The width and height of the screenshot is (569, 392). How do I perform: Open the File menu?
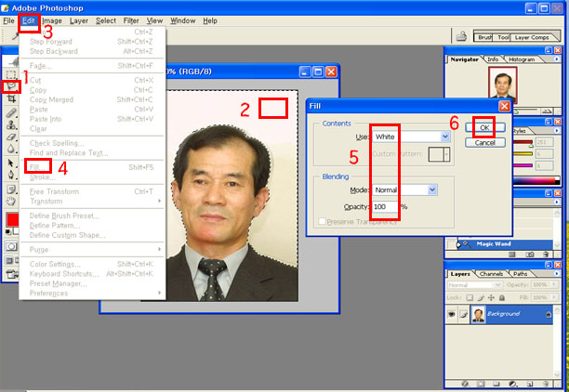click(8, 20)
